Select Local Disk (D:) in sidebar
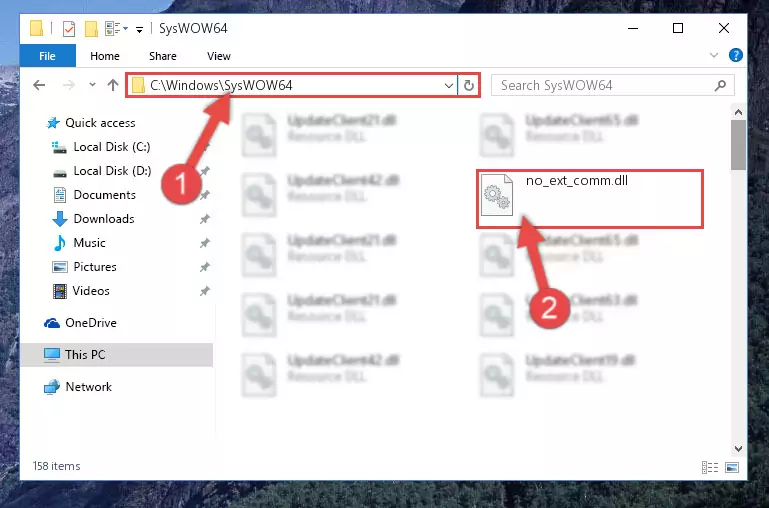The width and height of the screenshot is (769, 508). pos(112,171)
